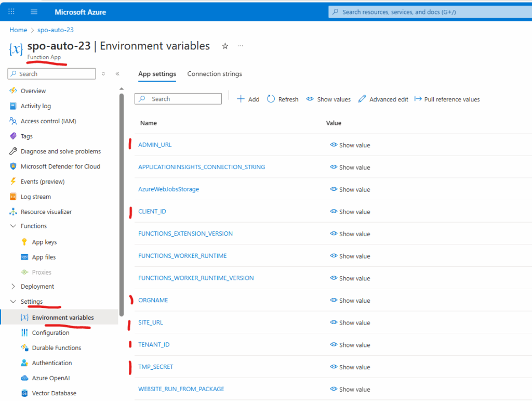
Task: Click the Authentication icon
Action: point(24,363)
